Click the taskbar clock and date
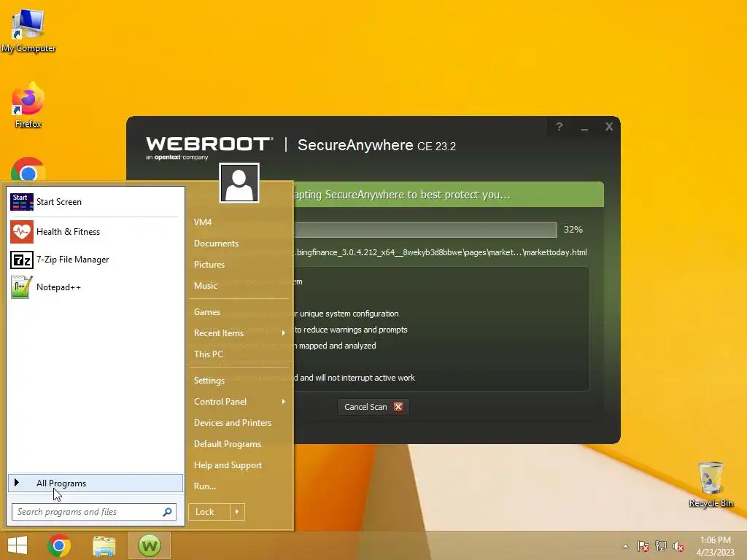Screen dimensions: 747x560 click(x=716, y=546)
